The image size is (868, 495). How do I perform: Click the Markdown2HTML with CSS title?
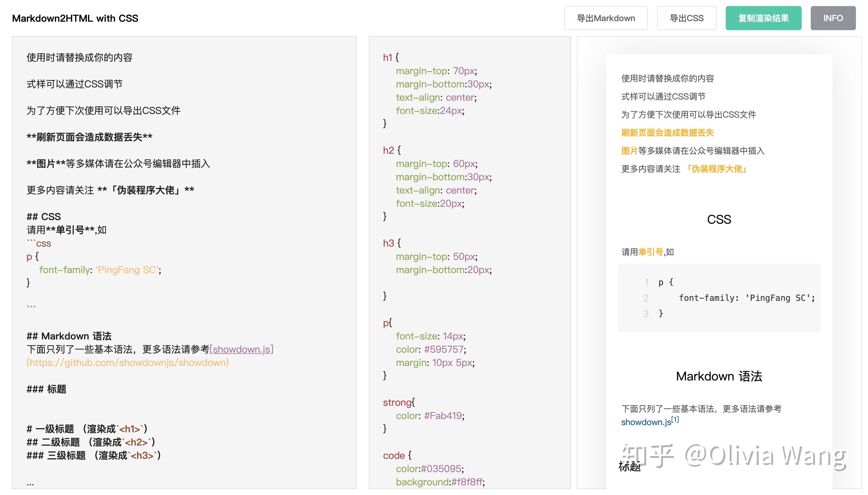click(75, 18)
